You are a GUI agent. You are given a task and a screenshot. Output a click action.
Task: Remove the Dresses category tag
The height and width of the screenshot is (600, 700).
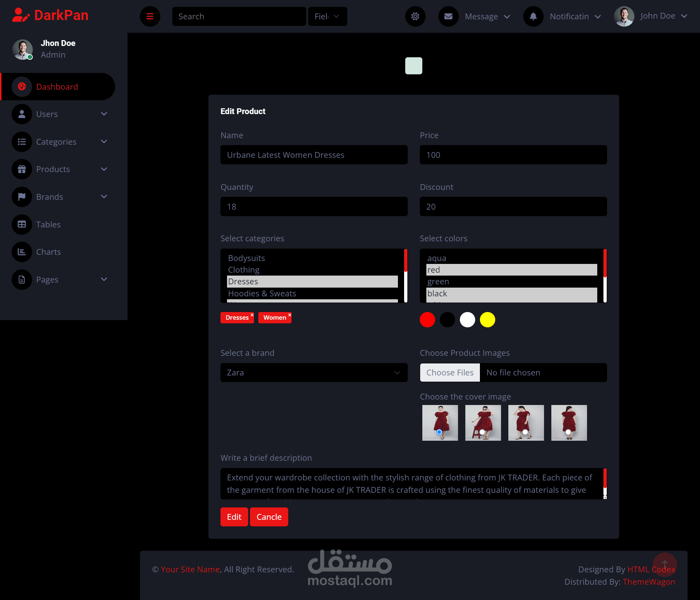click(252, 315)
